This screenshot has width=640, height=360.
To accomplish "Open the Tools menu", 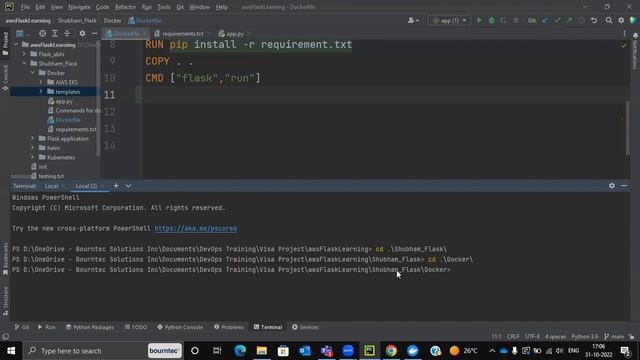I will [x=164, y=7].
